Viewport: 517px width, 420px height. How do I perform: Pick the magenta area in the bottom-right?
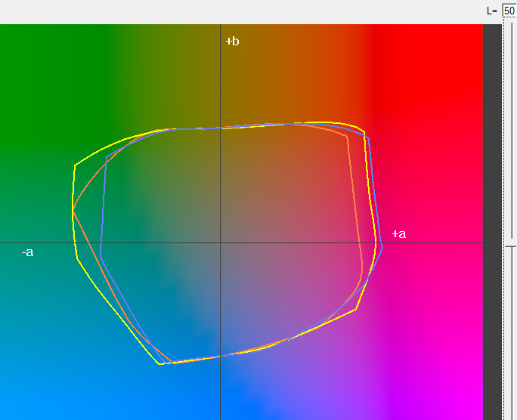point(446,378)
